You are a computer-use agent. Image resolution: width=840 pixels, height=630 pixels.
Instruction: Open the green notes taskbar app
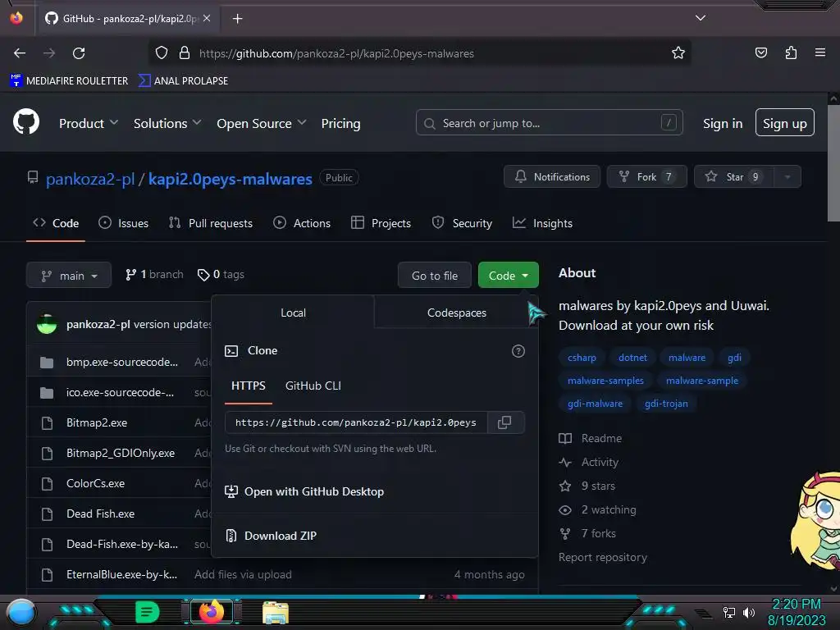pos(147,612)
